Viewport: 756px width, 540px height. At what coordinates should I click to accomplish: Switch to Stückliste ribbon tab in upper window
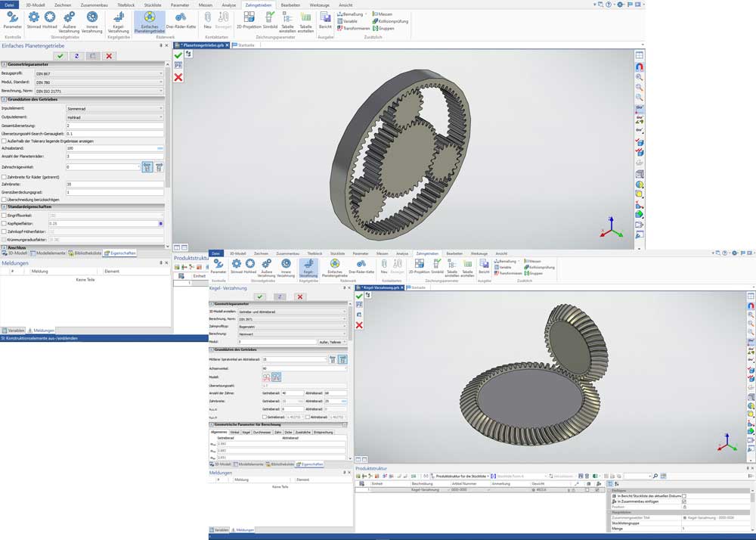click(x=153, y=5)
